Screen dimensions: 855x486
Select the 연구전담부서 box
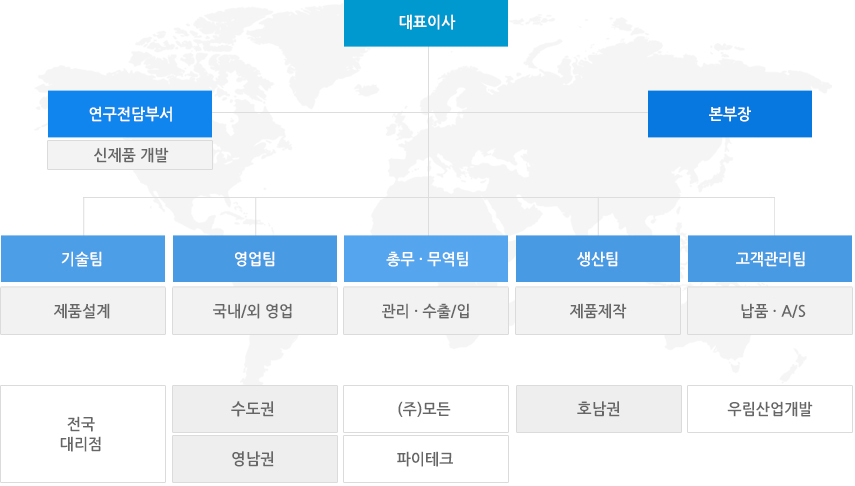130,114
